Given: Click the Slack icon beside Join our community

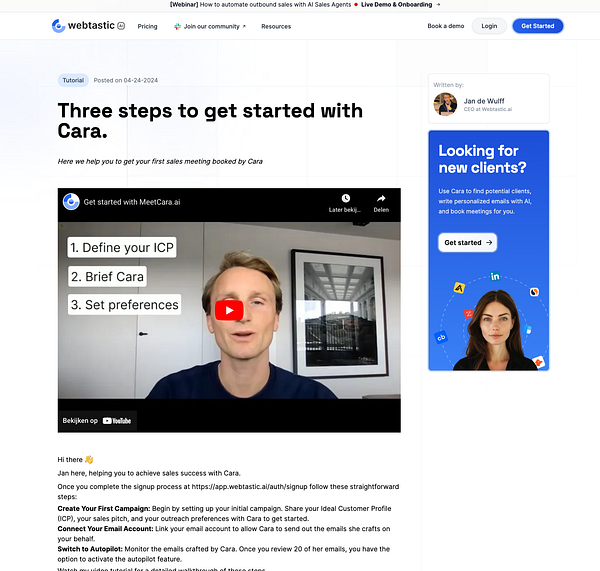Looking at the screenshot, I should pyautogui.click(x=177, y=26).
